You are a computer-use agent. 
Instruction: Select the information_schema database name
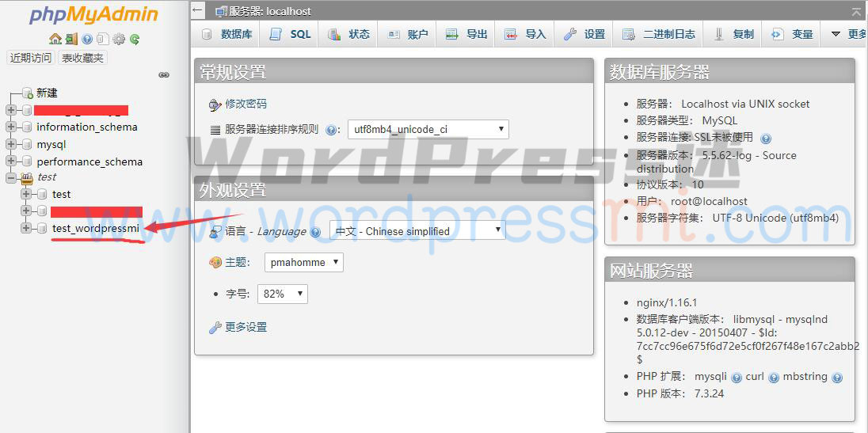[87, 127]
